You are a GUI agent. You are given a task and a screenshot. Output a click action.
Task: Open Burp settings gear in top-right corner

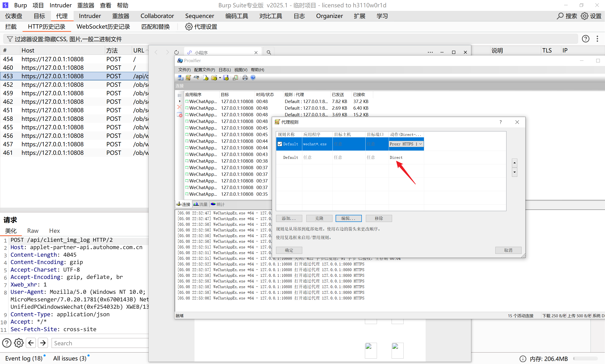[x=585, y=16]
